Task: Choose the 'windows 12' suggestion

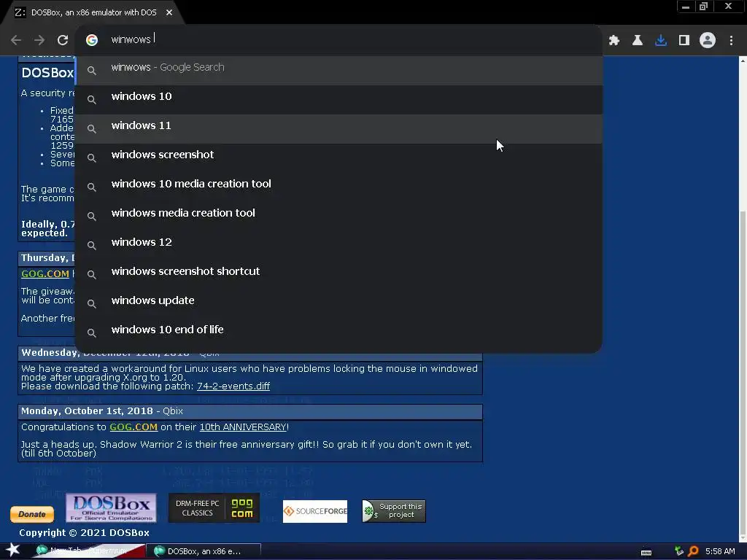Action: [339, 245]
